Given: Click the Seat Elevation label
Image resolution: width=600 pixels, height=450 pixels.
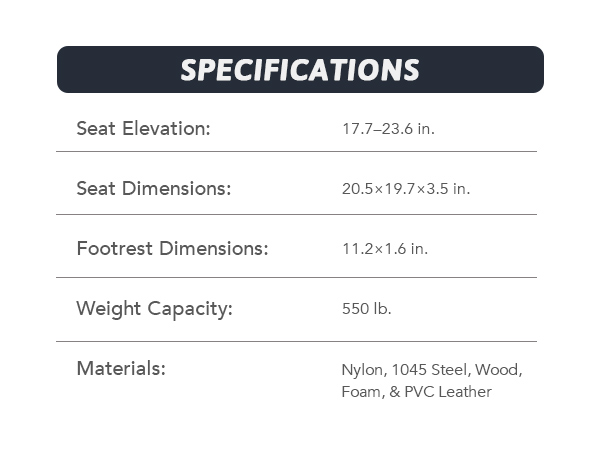Looking at the screenshot, I should [x=143, y=129].
